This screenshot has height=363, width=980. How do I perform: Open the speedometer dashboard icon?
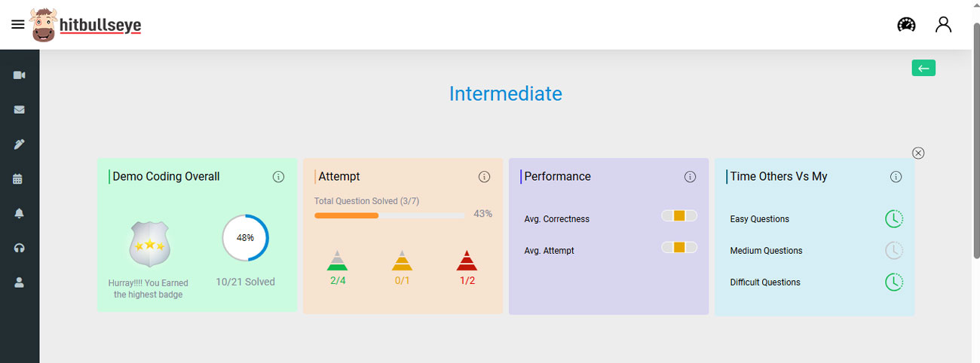pyautogui.click(x=906, y=25)
